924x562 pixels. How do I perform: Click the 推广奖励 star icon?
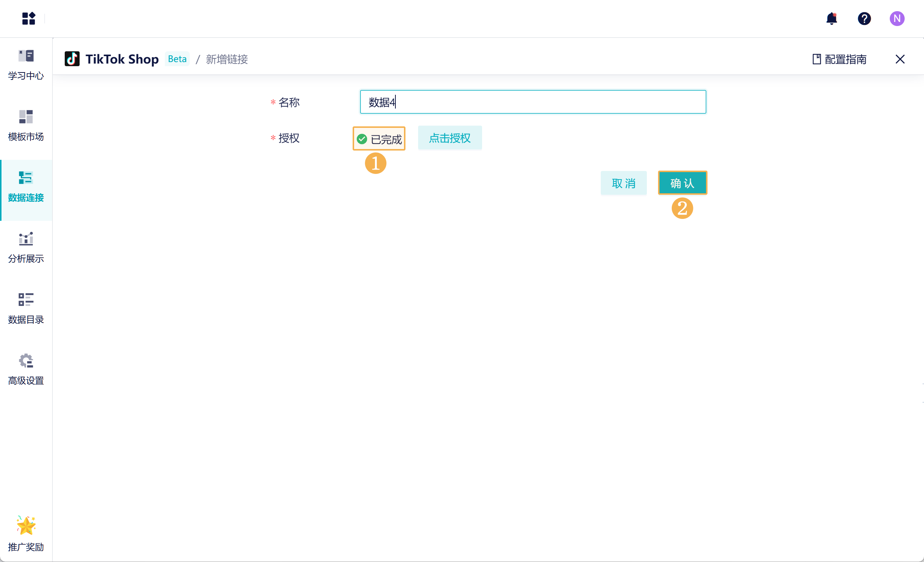pos(26,525)
